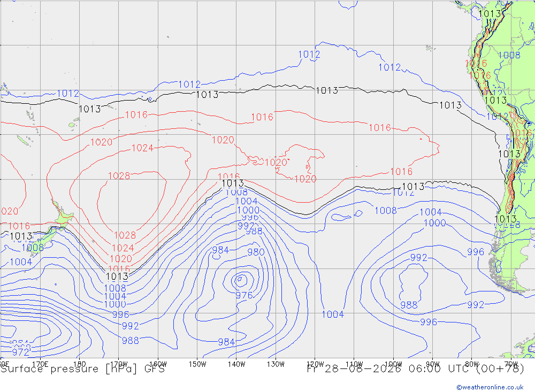535x392 pixels.
Task: Click the 988 label inside eastern low
Action: point(409,305)
